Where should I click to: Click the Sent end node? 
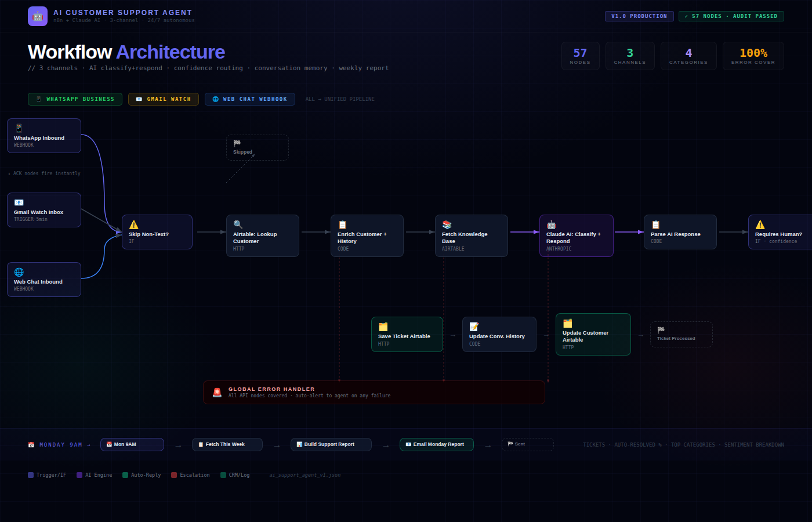[528, 444]
